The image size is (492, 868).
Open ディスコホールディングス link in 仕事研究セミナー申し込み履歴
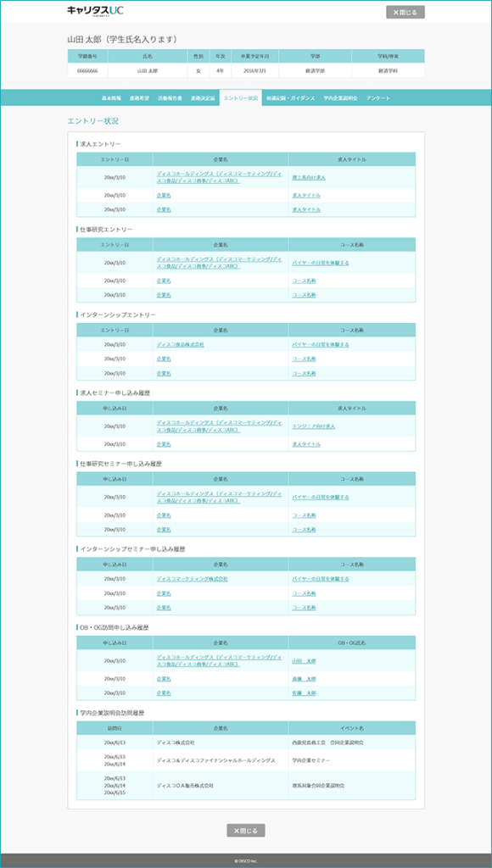tap(220, 497)
